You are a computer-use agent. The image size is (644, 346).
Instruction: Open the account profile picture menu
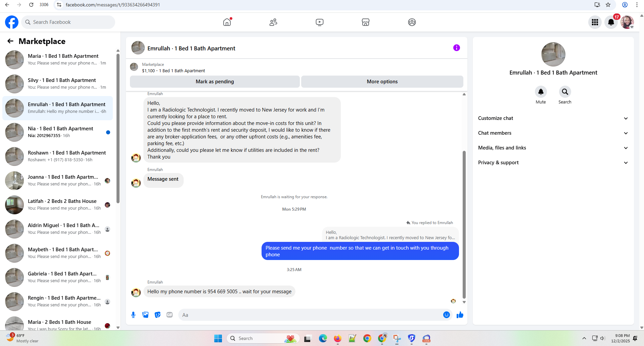click(627, 22)
